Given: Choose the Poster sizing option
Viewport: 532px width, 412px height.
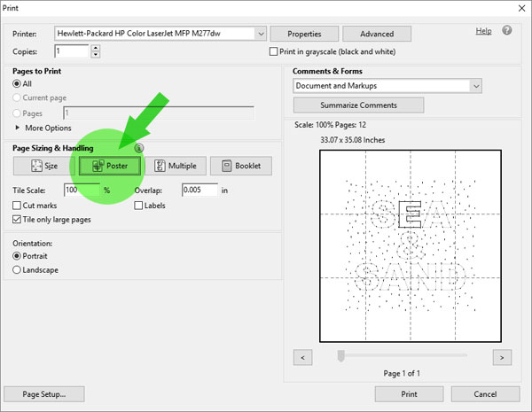Looking at the screenshot, I should (110, 166).
